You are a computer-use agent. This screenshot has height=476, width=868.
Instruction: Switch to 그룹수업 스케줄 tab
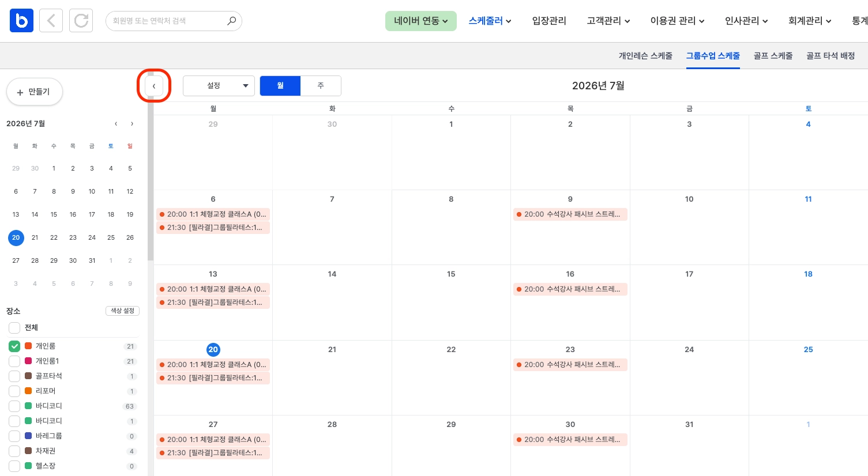(713, 56)
